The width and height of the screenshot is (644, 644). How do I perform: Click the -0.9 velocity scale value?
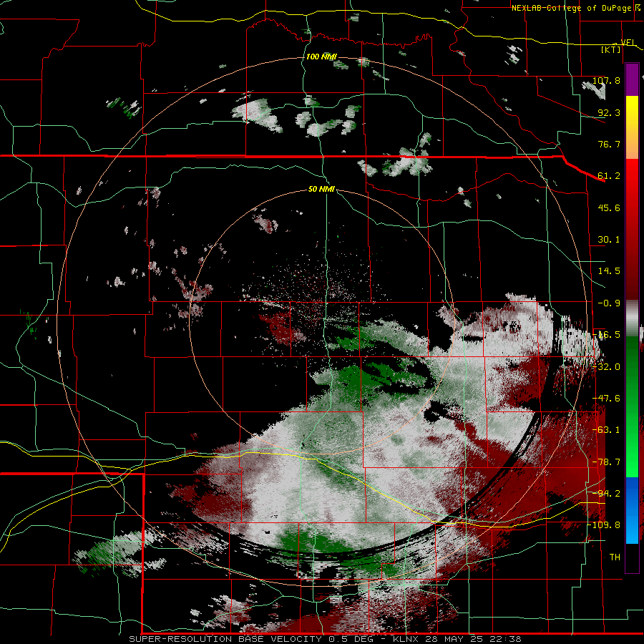609,303
